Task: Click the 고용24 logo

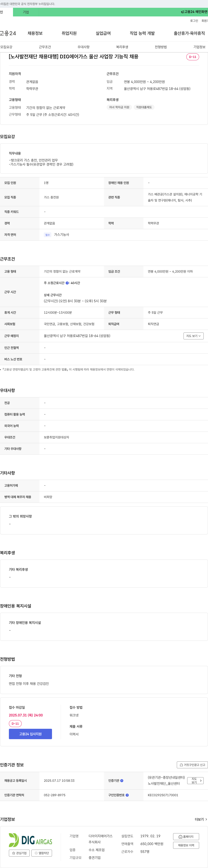Action: (x=8, y=33)
